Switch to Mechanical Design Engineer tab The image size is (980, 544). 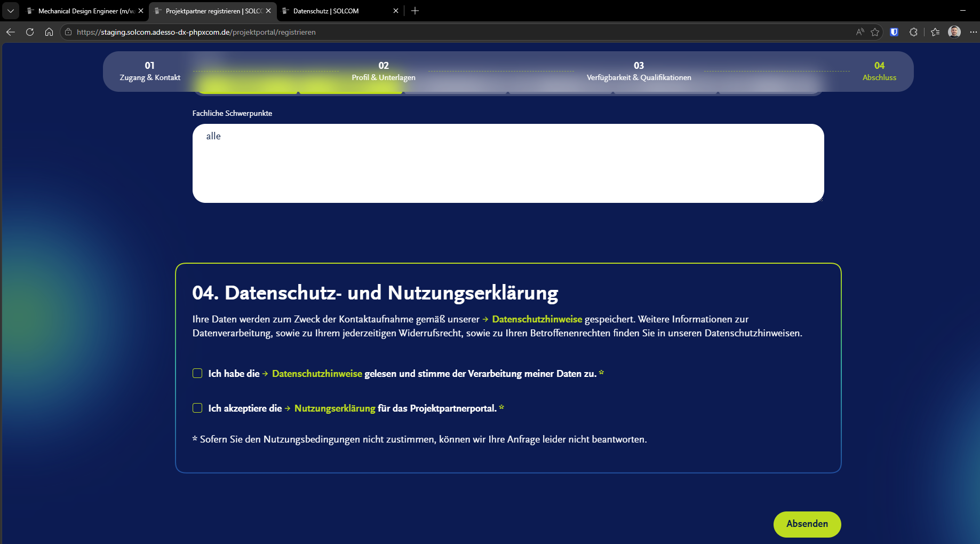point(85,11)
